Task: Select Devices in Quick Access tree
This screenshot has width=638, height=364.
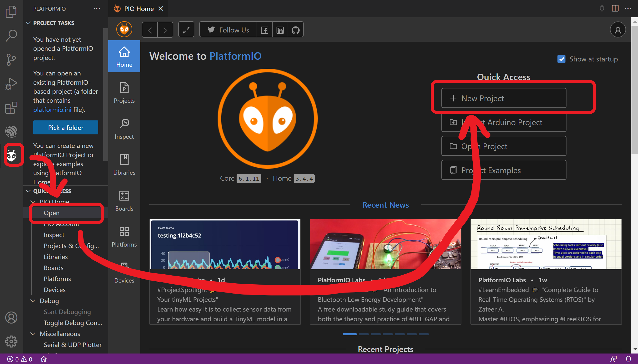Action: coord(66,290)
